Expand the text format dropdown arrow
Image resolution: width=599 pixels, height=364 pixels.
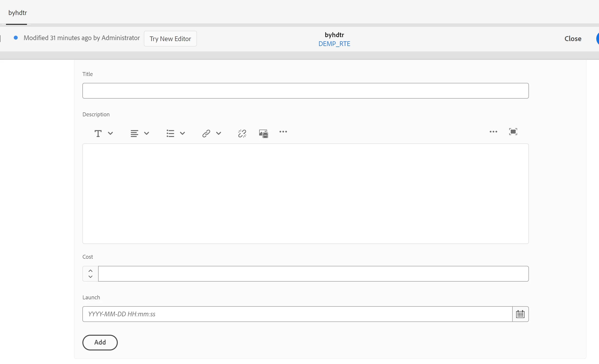(110, 134)
